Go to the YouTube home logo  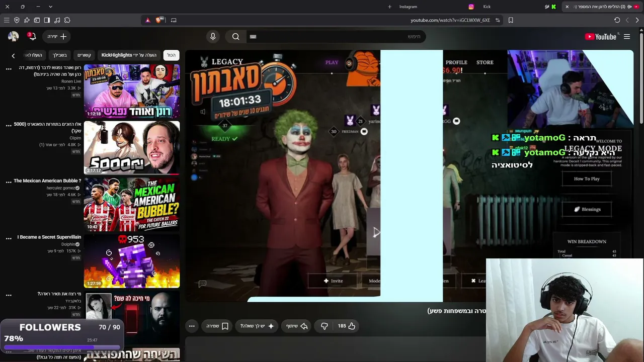pos(601,36)
